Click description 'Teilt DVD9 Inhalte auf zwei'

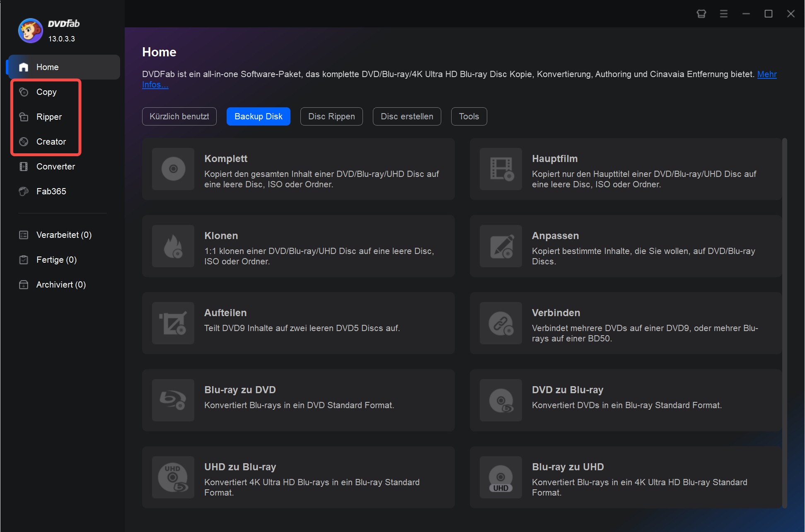(x=302, y=328)
